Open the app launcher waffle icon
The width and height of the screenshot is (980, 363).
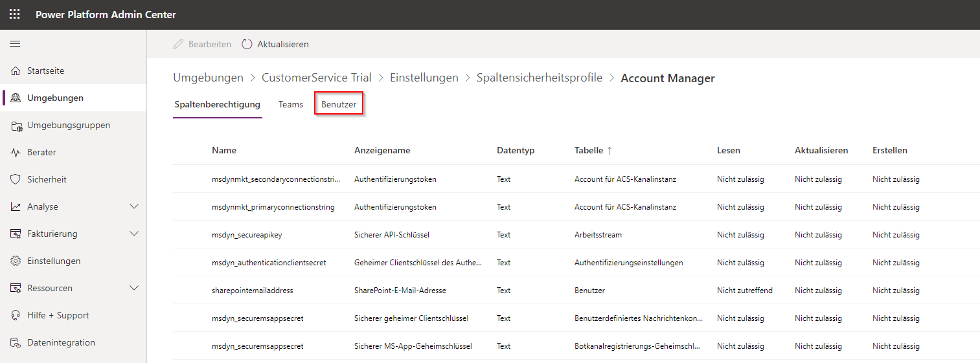[x=14, y=14]
